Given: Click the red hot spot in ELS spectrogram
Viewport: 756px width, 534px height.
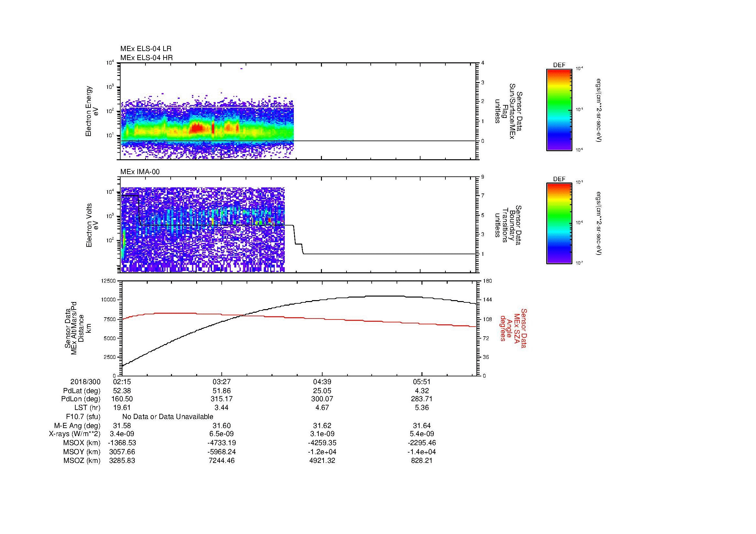Looking at the screenshot, I should pyautogui.click(x=197, y=127).
